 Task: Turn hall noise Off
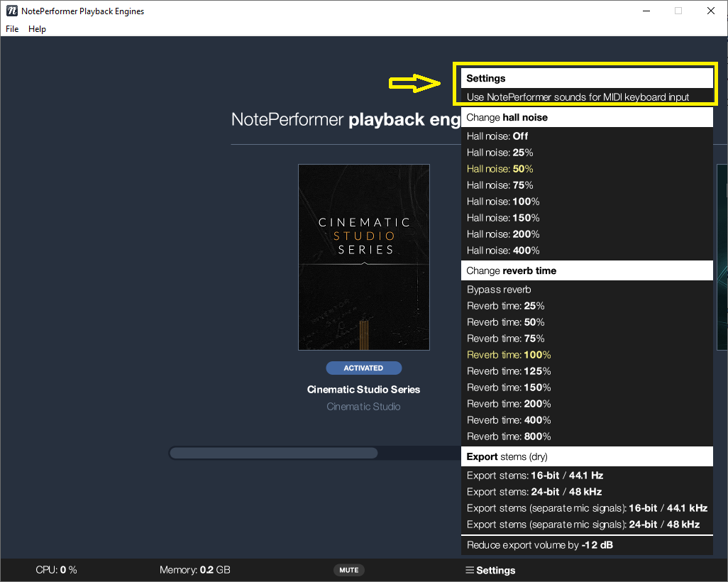pyautogui.click(x=495, y=136)
